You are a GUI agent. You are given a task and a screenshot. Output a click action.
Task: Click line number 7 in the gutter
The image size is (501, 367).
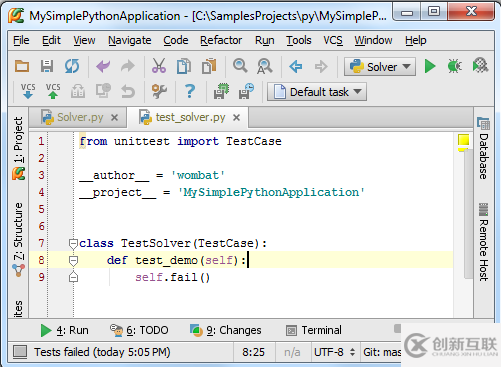(x=41, y=243)
